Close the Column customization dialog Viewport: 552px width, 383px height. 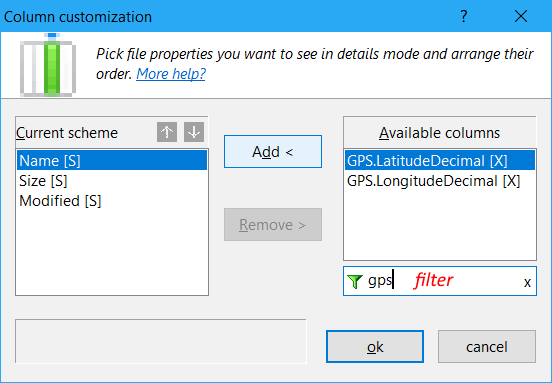pos(521,16)
